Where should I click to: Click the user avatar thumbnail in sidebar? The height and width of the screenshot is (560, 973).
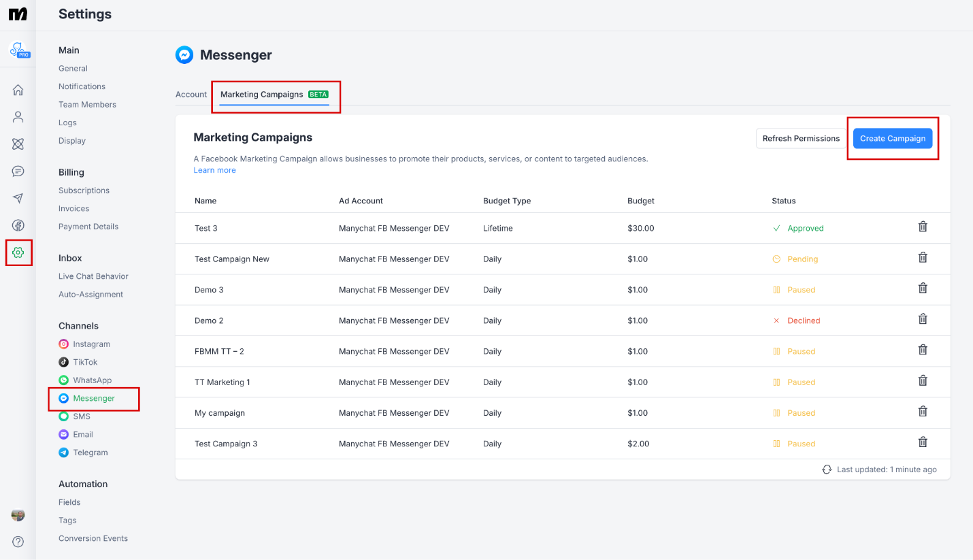18,515
